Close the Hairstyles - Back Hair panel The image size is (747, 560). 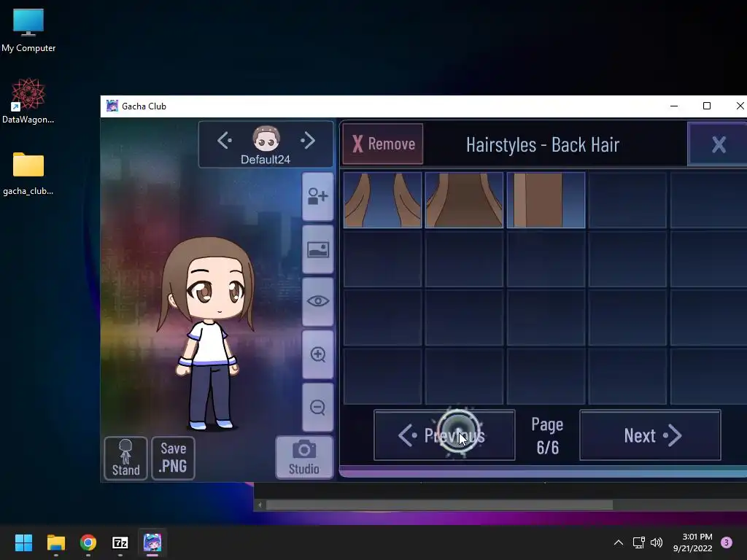point(718,144)
